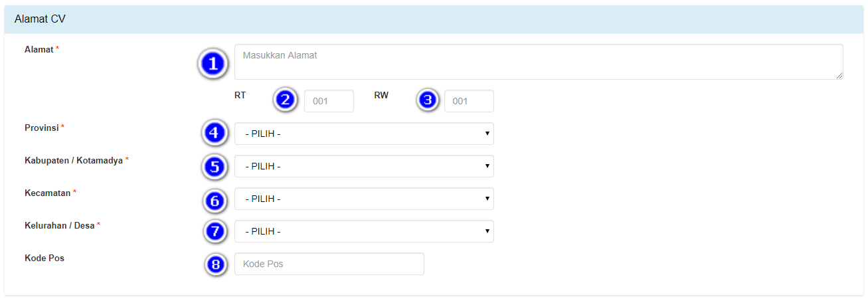Expand the Kabupaten / Kotamadya select box

pos(364,166)
